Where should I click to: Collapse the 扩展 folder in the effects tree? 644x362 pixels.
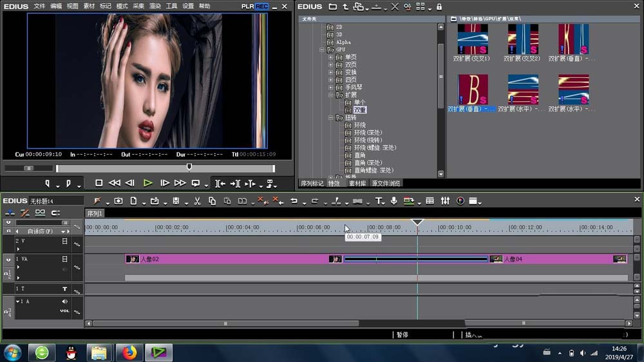[x=330, y=95]
